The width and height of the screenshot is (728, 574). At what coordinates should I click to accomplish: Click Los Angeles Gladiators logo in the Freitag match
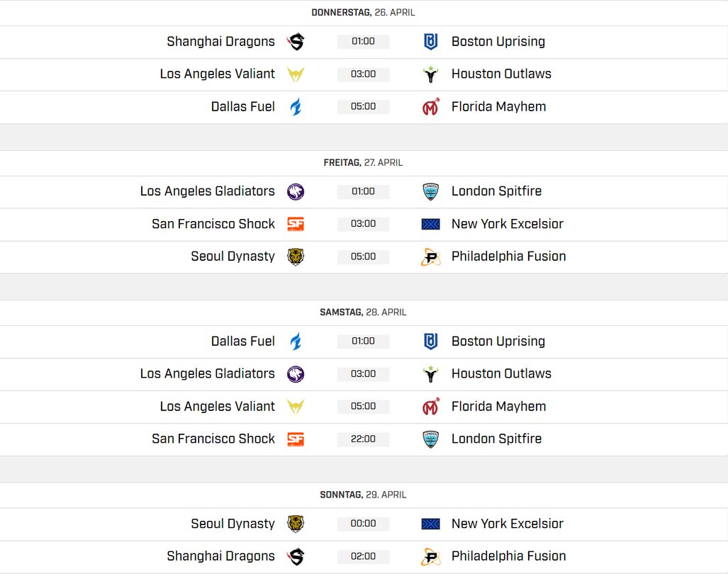296,191
